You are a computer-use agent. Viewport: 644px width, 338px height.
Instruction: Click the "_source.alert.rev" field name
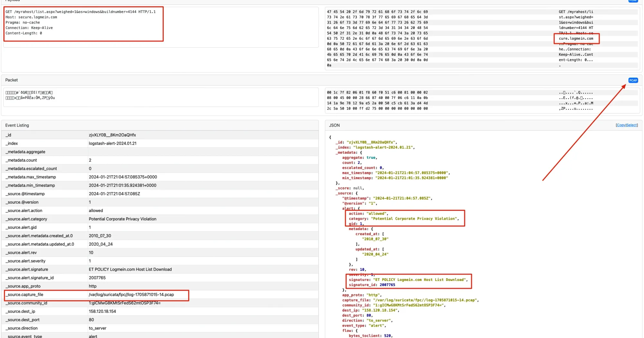21,252
